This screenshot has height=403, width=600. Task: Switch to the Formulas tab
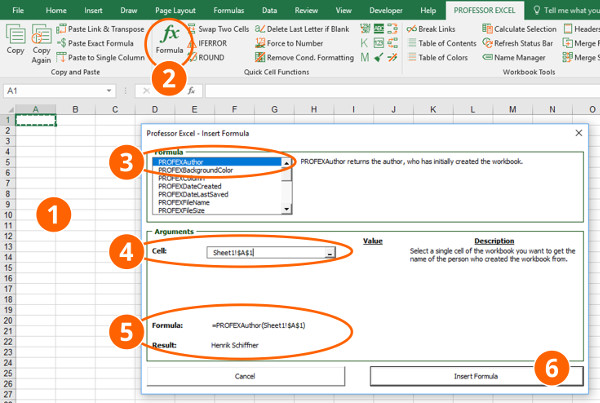[x=228, y=10]
